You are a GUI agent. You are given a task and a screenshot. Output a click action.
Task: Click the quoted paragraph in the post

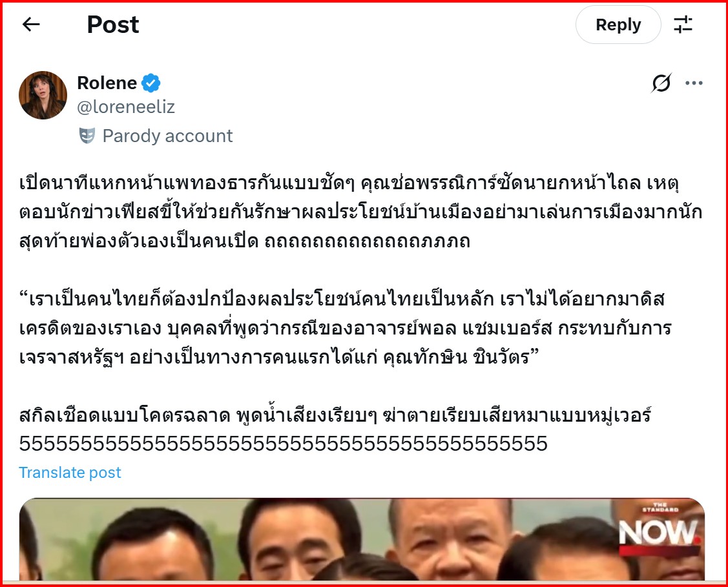click(346, 328)
